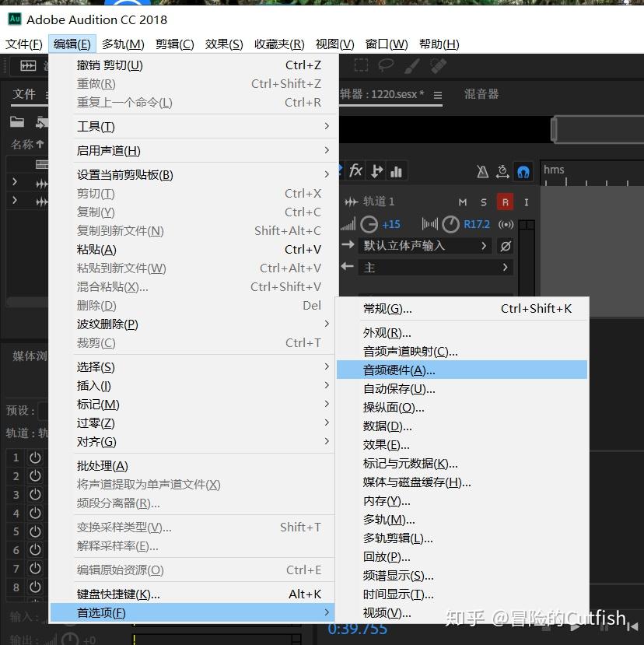Toggle the snapping magnet icon
644x645 pixels.
coord(523,171)
